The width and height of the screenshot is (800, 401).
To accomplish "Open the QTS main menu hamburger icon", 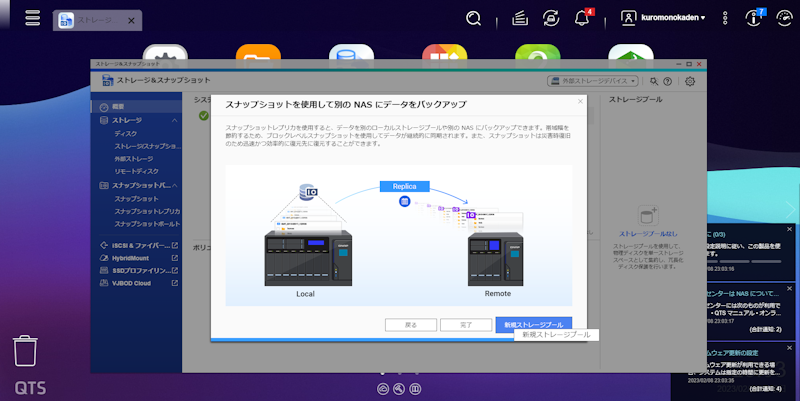I will (x=33, y=18).
